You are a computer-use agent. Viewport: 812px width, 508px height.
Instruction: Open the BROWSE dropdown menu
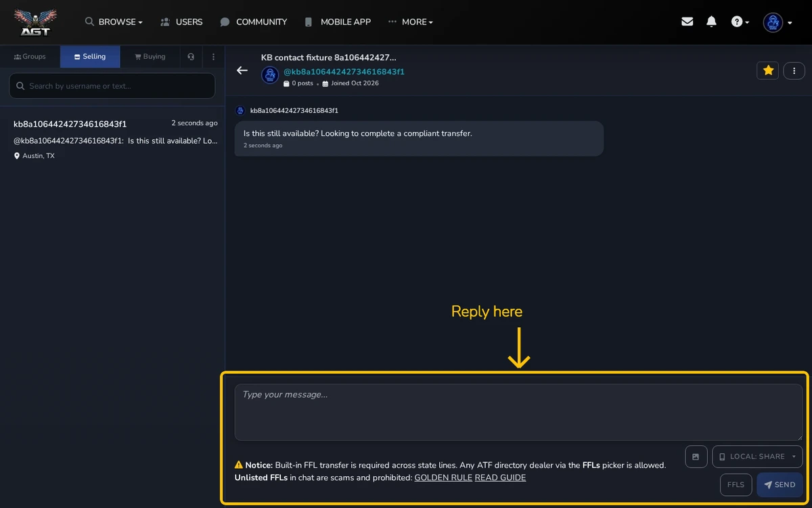114,22
